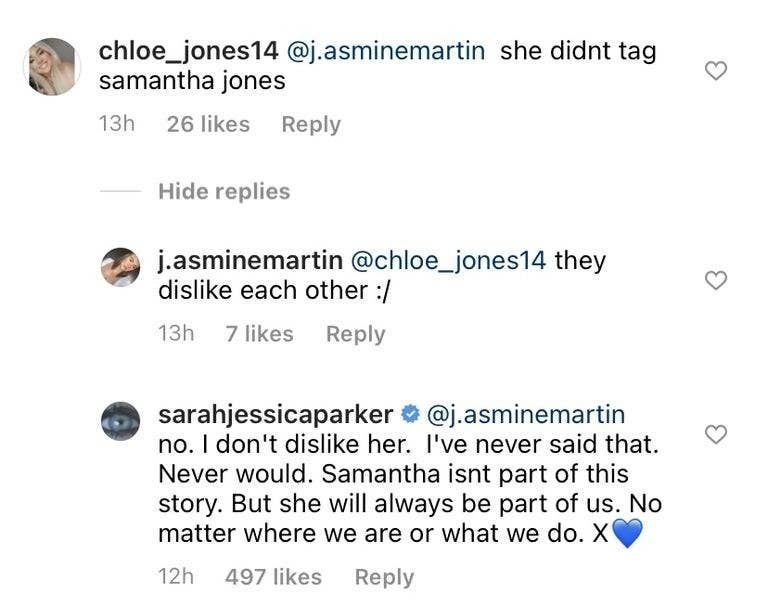Like j.asminemartin's reply with the heart

715,281
